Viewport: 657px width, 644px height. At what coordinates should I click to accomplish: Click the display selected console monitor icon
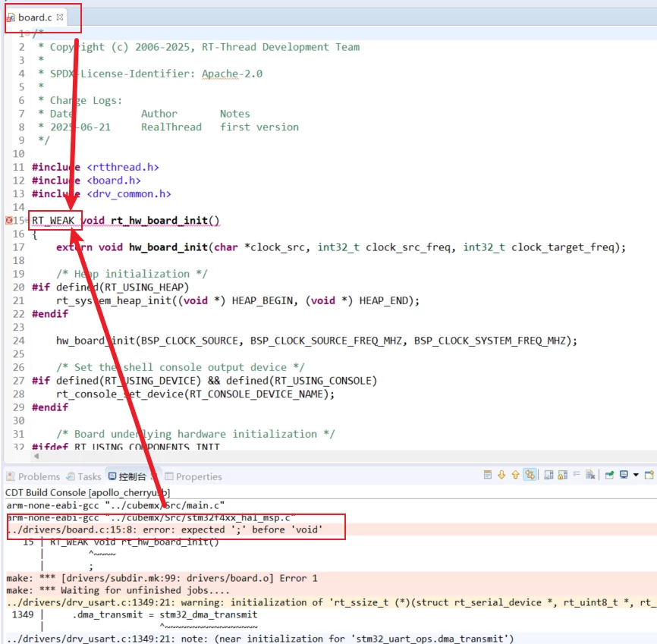click(x=623, y=476)
